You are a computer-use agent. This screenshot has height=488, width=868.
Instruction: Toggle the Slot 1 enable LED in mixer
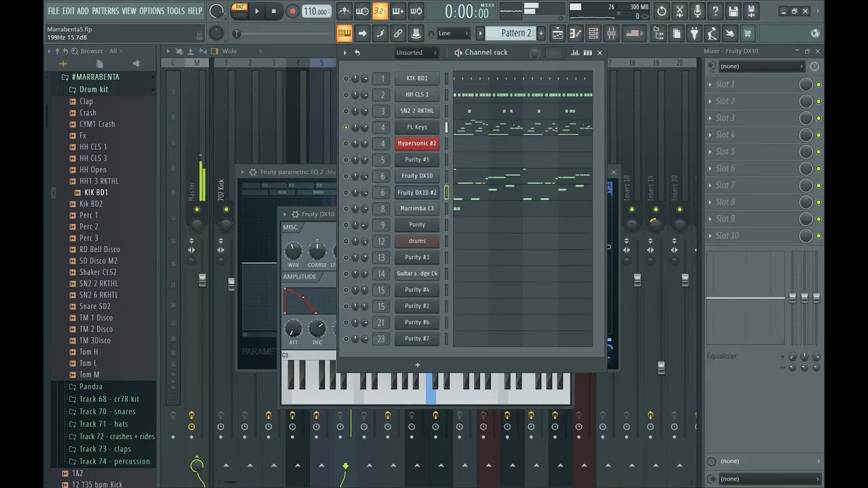[818, 85]
